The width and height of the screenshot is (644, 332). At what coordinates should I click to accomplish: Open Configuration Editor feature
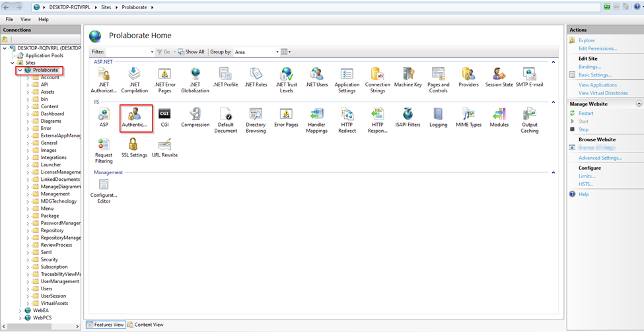[x=104, y=191]
